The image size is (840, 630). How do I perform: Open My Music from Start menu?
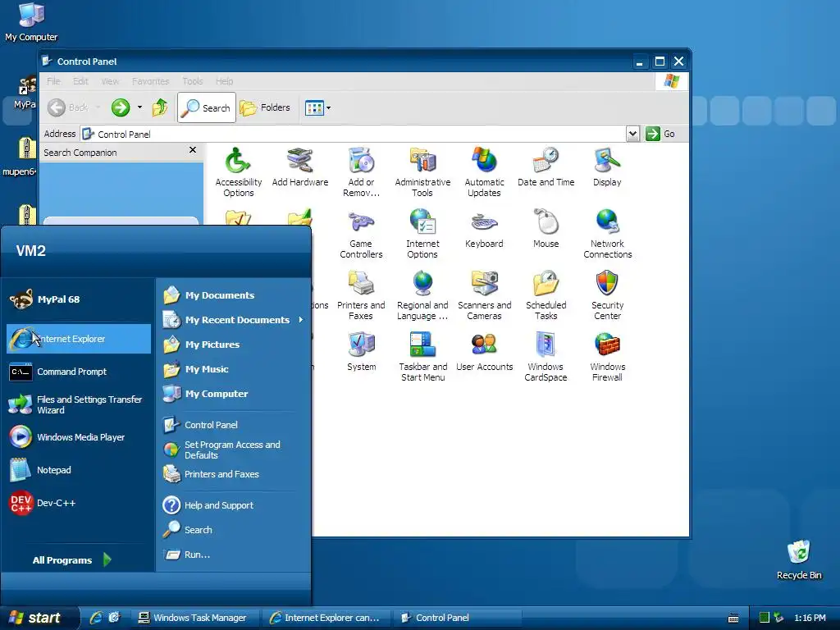[234, 369]
